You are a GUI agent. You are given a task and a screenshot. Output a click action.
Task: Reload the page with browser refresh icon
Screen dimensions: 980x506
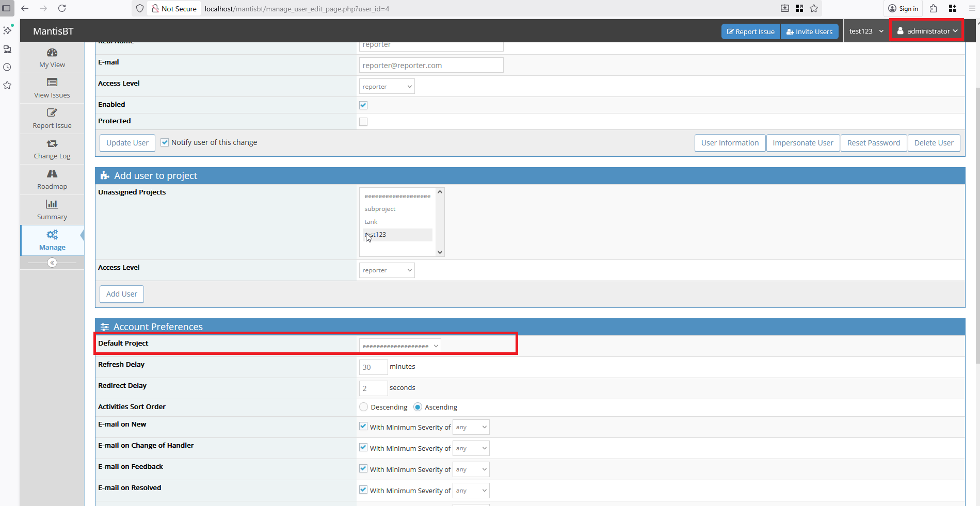(x=62, y=8)
